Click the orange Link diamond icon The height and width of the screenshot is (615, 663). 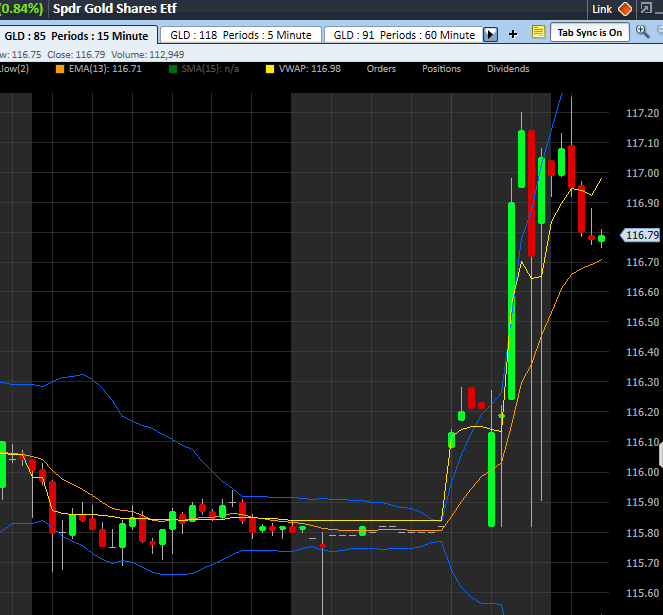625,9
